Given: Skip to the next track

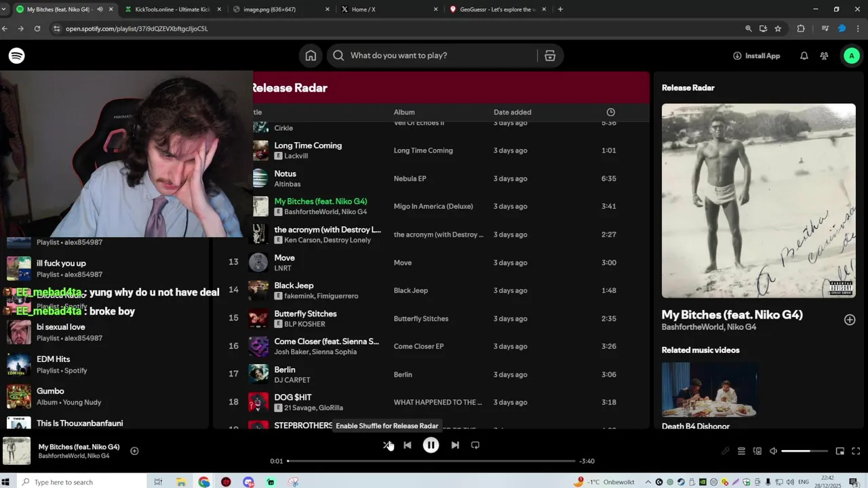Looking at the screenshot, I should [x=455, y=445].
